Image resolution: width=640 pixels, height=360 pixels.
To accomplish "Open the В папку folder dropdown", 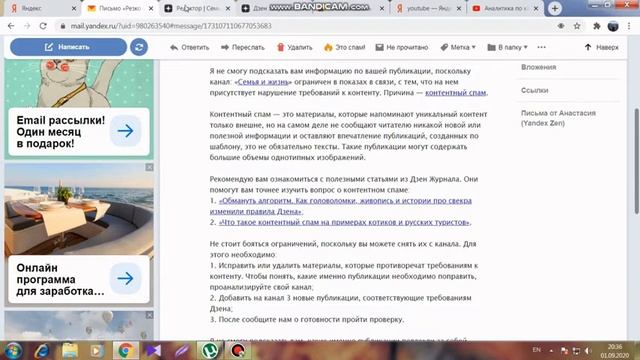I will 507,47.
